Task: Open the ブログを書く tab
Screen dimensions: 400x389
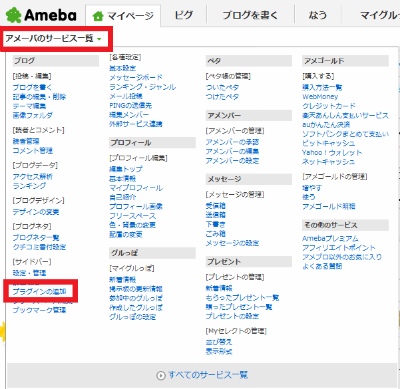Action: click(250, 15)
